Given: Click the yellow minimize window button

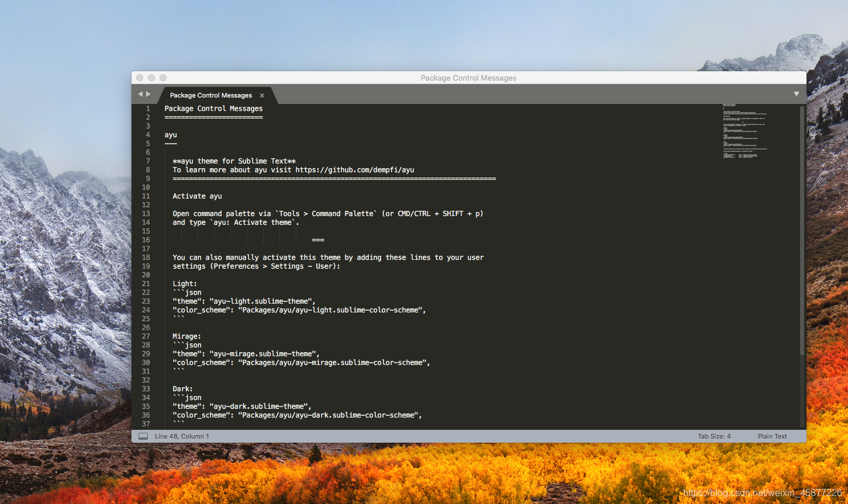Looking at the screenshot, I should tap(151, 78).
